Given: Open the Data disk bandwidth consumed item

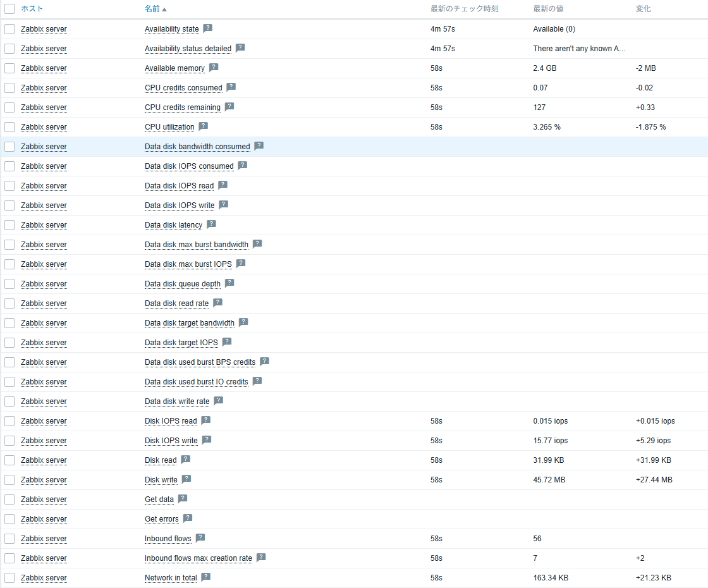Looking at the screenshot, I should click(197, 147).
